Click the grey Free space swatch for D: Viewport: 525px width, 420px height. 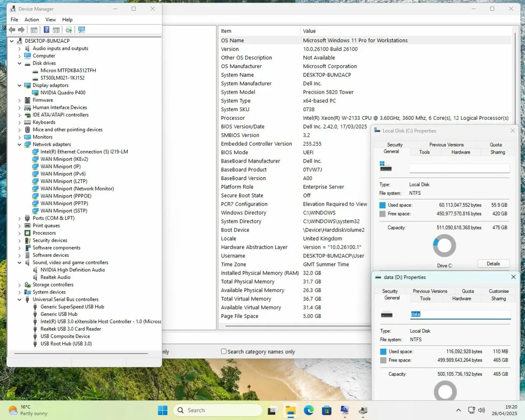click(383, 360)
